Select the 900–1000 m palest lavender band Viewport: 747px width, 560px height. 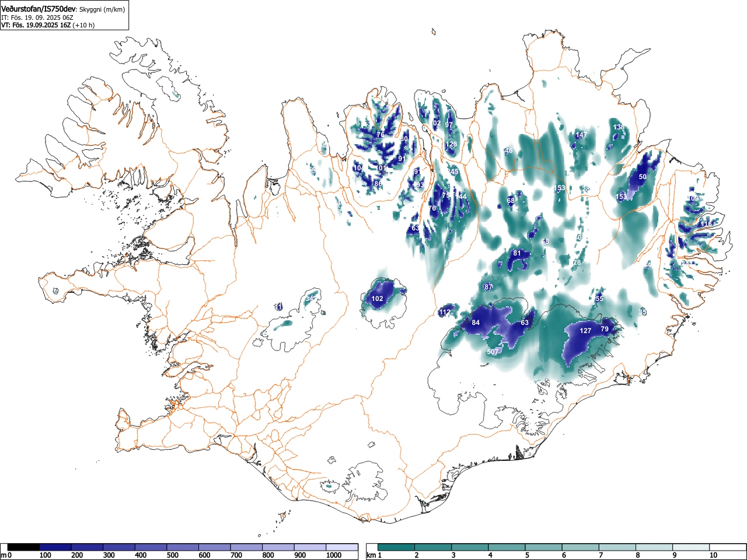pos(310,547)
